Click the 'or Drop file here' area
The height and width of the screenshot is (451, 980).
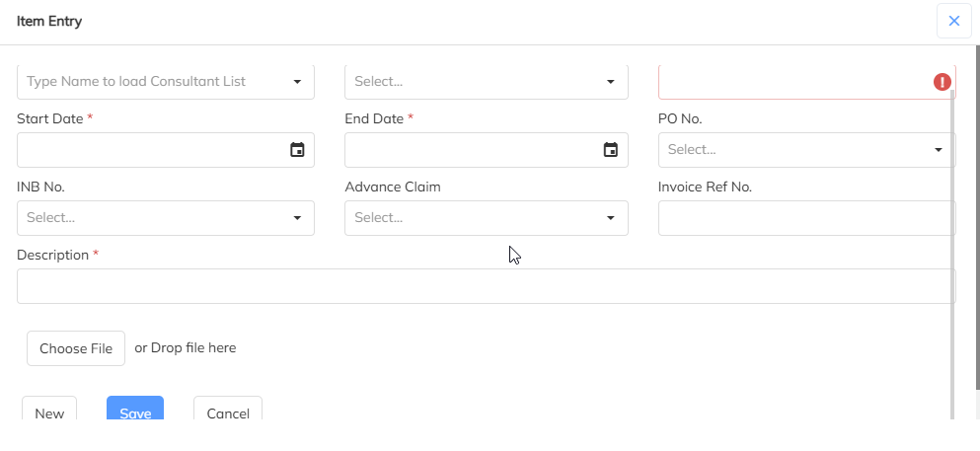[186, 348]
